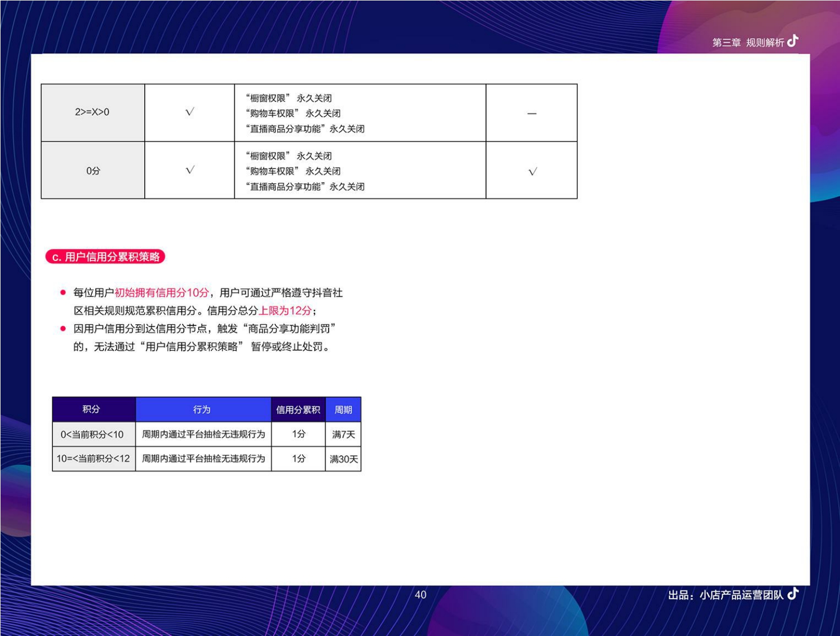Click the TikTok logo in the top header
The height and width of the screenshot is (636, 840).
(792, 41)
